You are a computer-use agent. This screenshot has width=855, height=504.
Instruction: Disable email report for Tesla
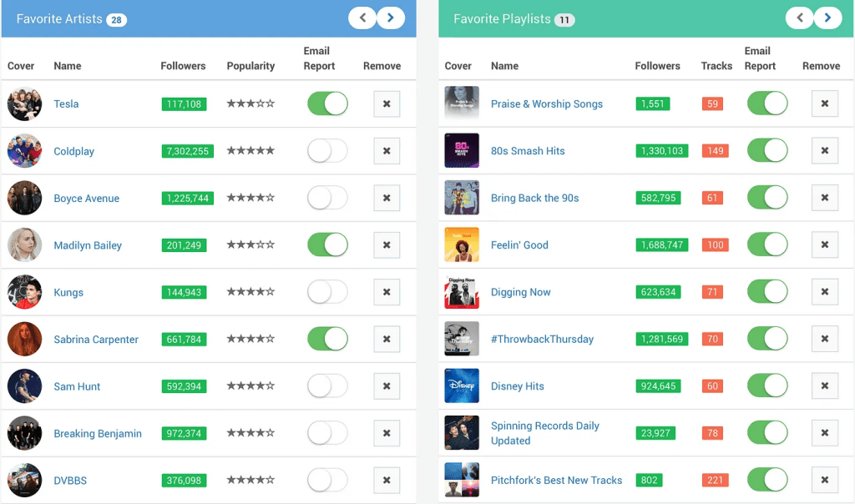(x=327, y=104)
